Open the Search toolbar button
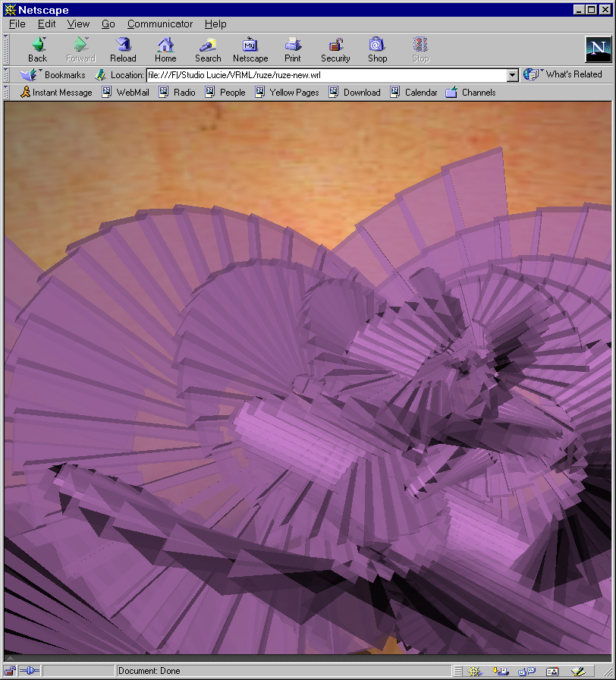This screenshot has width=616, height=680. coord(208,50)
